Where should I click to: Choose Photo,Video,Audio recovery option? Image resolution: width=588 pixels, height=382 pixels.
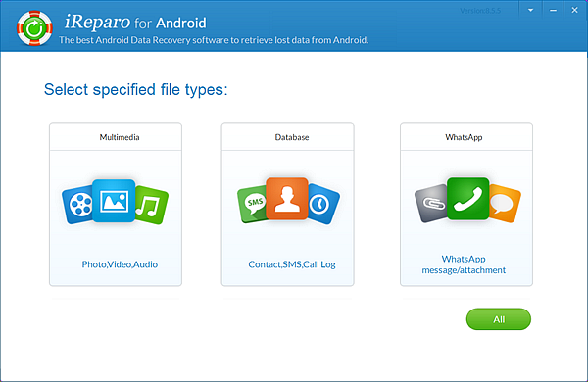120,264
